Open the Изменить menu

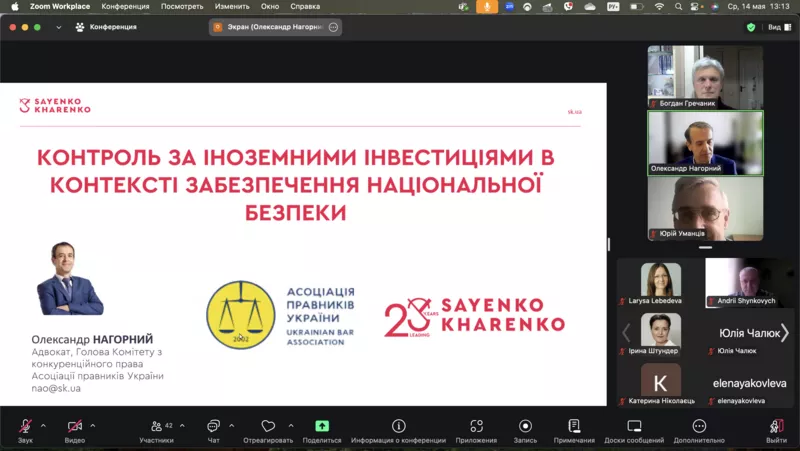coord(232,7)
